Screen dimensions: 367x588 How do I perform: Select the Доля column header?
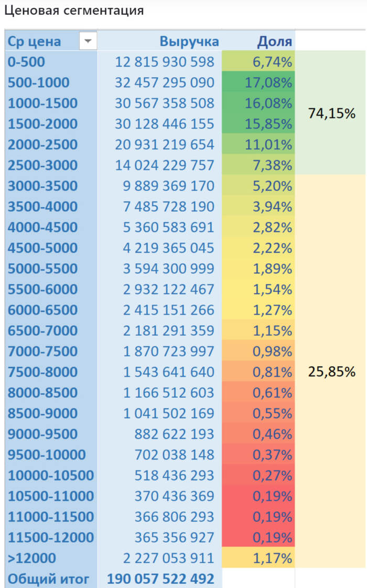point(274,41)
